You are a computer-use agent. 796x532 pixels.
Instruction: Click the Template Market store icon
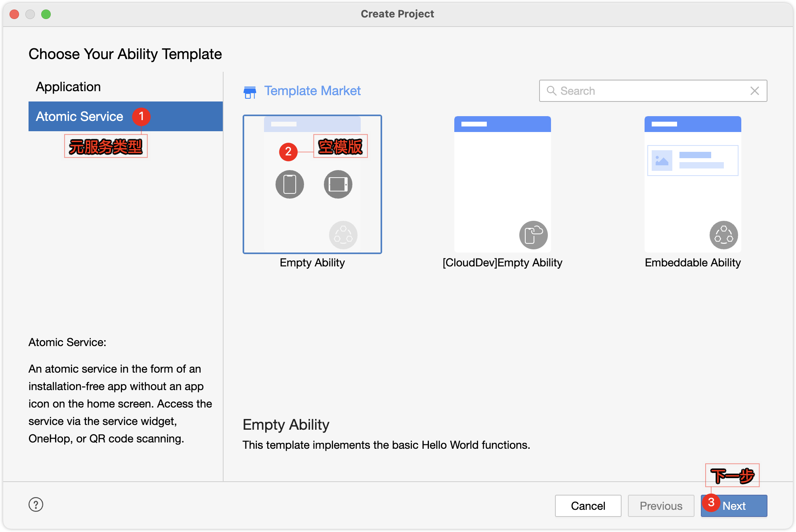(250, 92)
